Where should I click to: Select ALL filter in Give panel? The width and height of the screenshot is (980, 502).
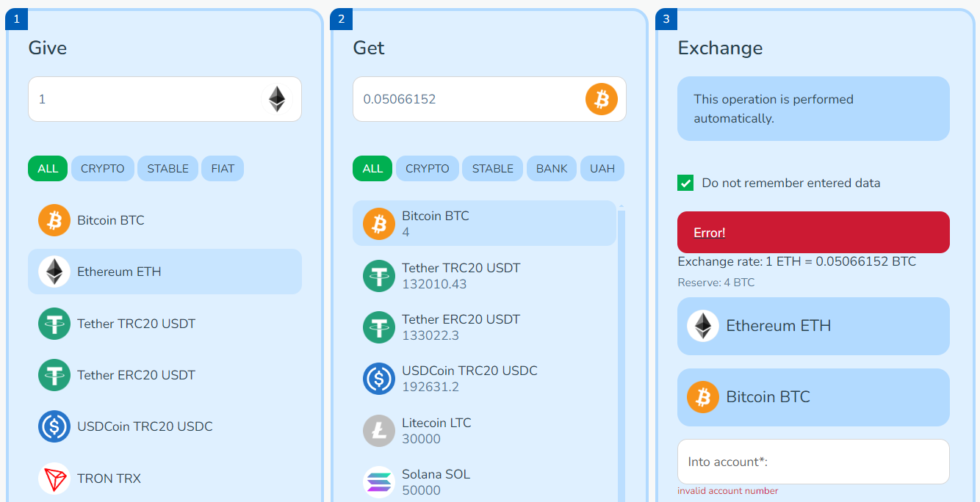tap(48, 168)
